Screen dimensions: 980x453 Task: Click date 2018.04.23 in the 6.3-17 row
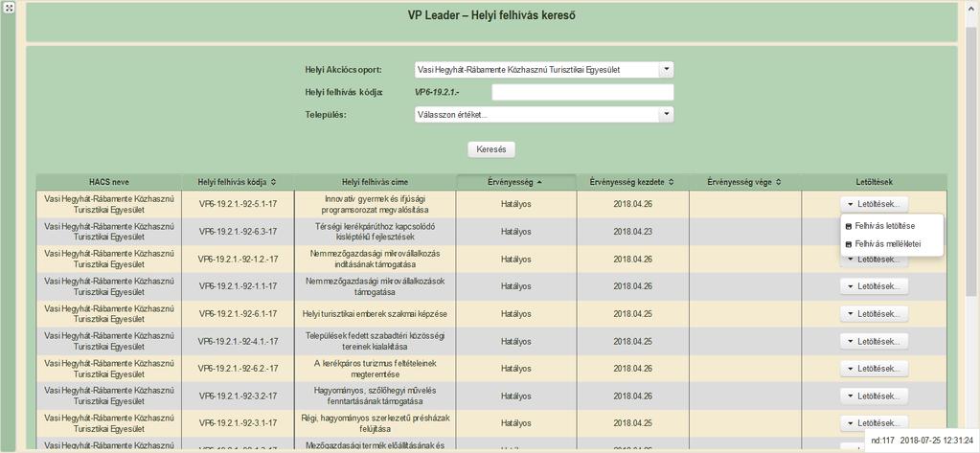[x=632, y=231]
